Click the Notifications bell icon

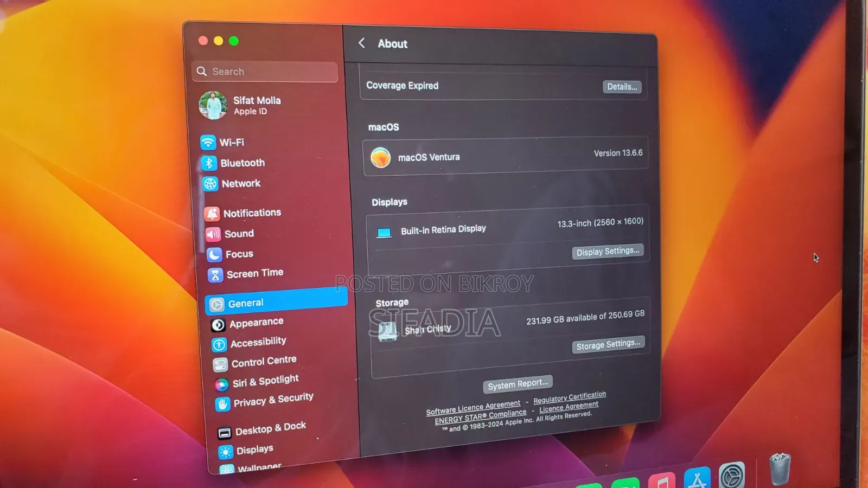click(212, 214)
